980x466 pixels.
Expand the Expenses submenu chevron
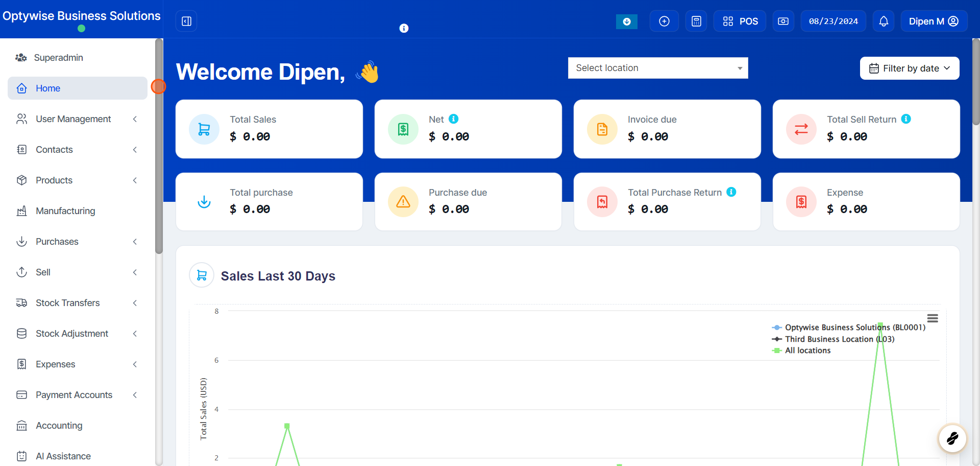pos(135,364)
